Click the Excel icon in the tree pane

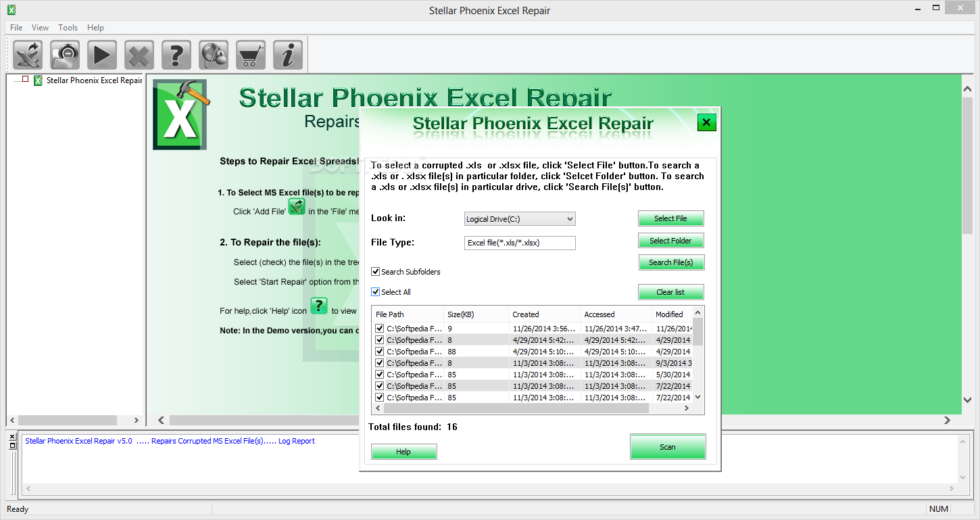coord(39,80)
